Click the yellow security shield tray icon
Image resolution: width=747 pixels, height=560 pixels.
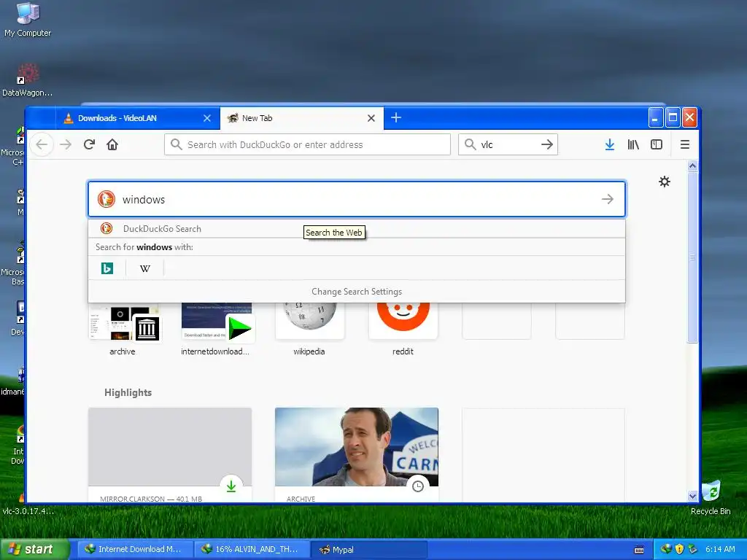pos(679,549)
